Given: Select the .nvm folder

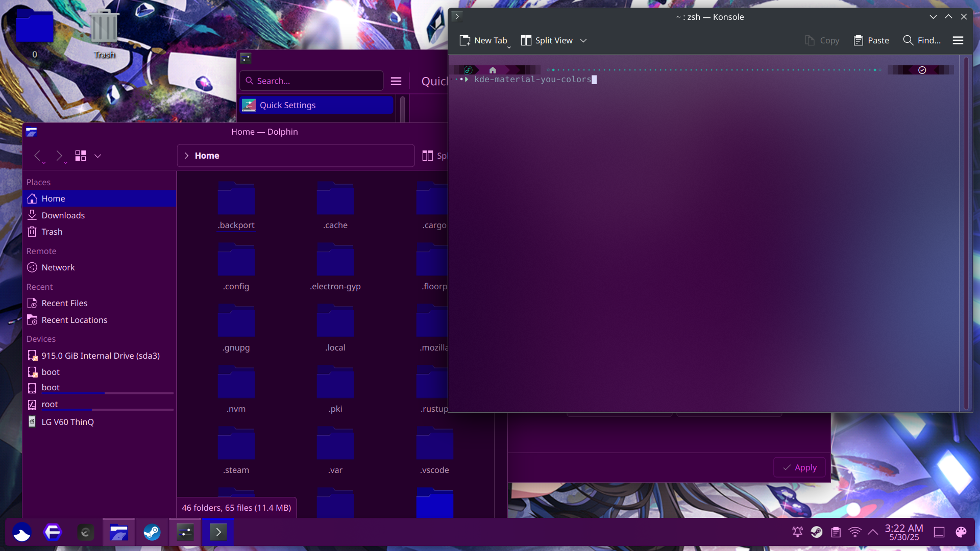Looking at the screenshot, I should 236,389.
